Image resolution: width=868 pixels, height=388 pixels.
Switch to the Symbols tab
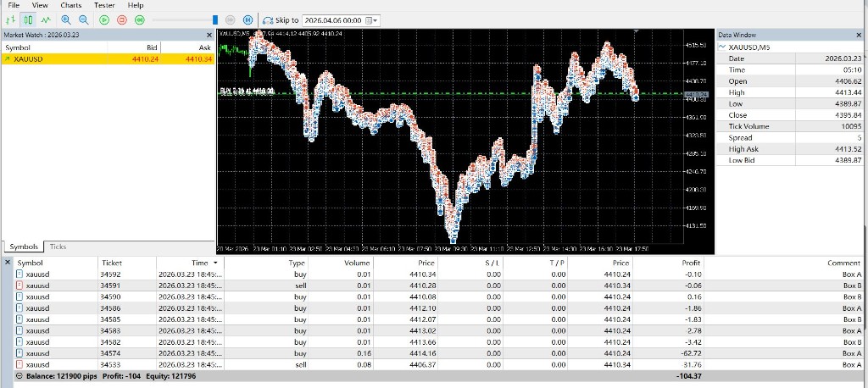click(x=24, y=247)
